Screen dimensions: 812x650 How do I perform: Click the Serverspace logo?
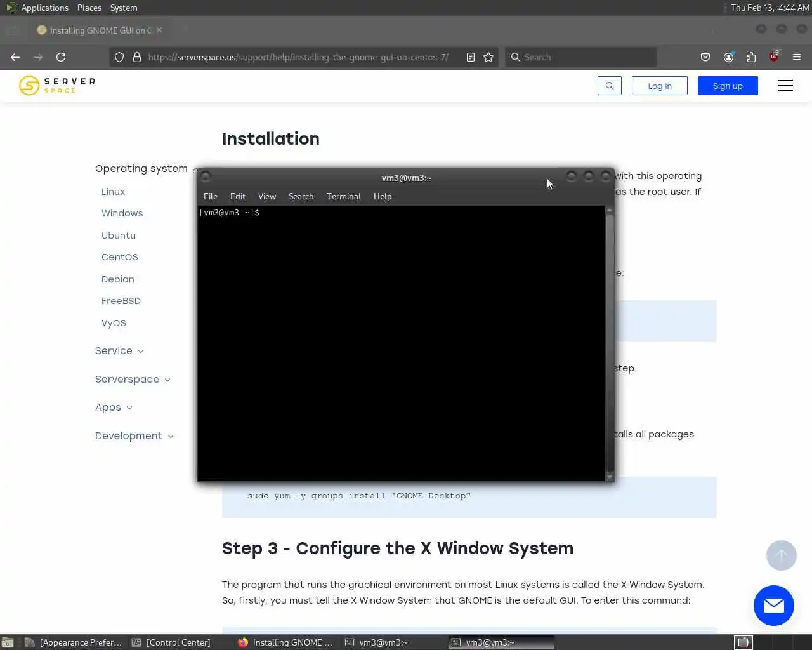click(57, 85)
